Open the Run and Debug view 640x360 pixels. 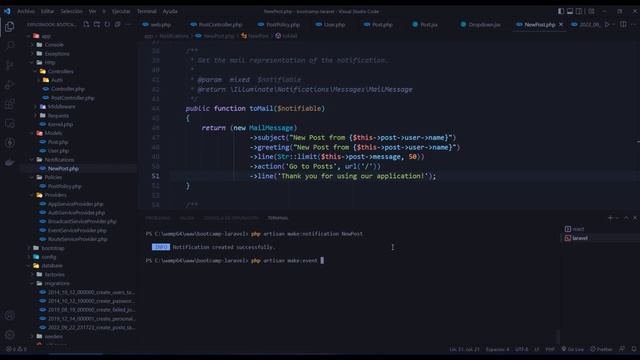[x=9, y=84]
